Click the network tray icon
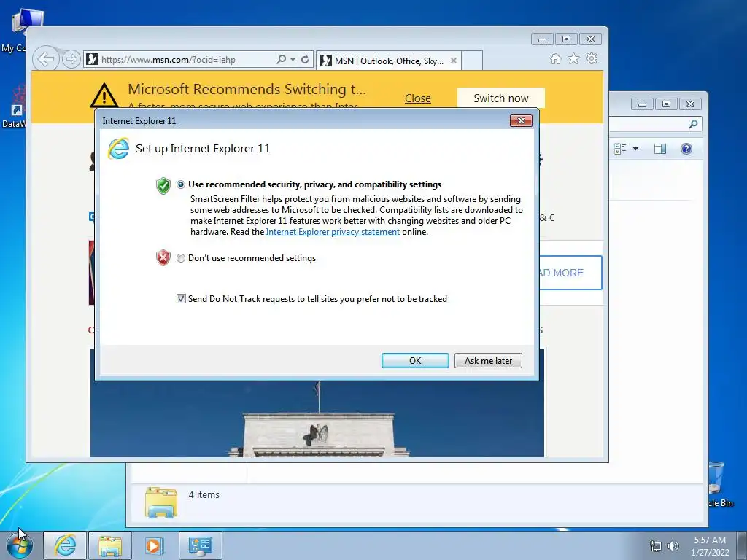747x560 pixels. coord(656,546)
